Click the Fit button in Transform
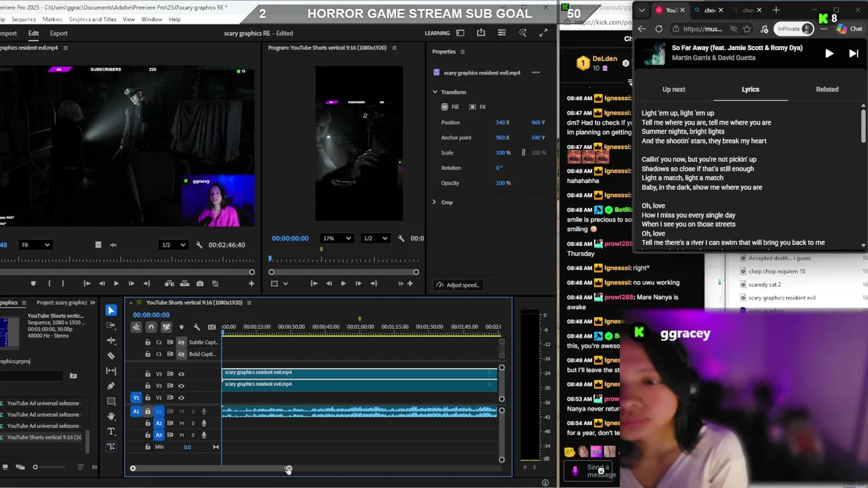868x488 pixels. (x=477, y=106)
